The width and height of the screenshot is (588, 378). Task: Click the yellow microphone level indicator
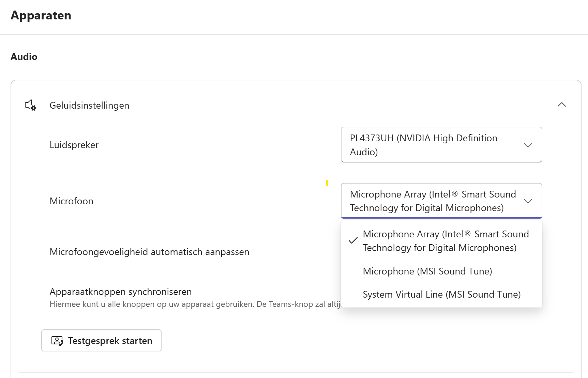pyautogui.click(x=327, y=184)
